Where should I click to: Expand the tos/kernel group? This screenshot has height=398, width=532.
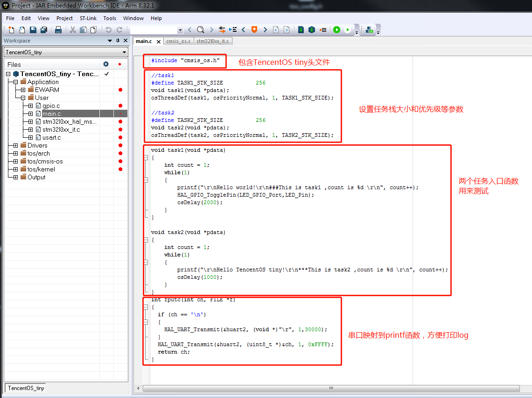tap(15, 169)
